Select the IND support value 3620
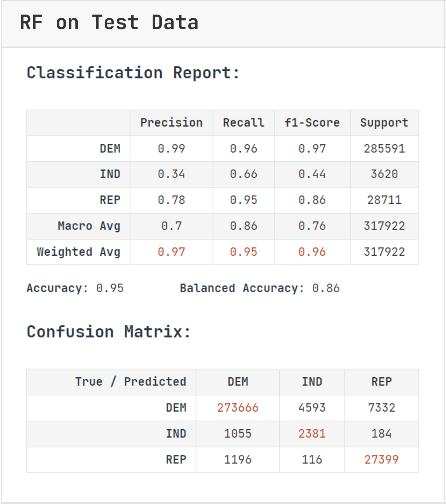Viewport: 446px width, 504px height. pos(384,174)
